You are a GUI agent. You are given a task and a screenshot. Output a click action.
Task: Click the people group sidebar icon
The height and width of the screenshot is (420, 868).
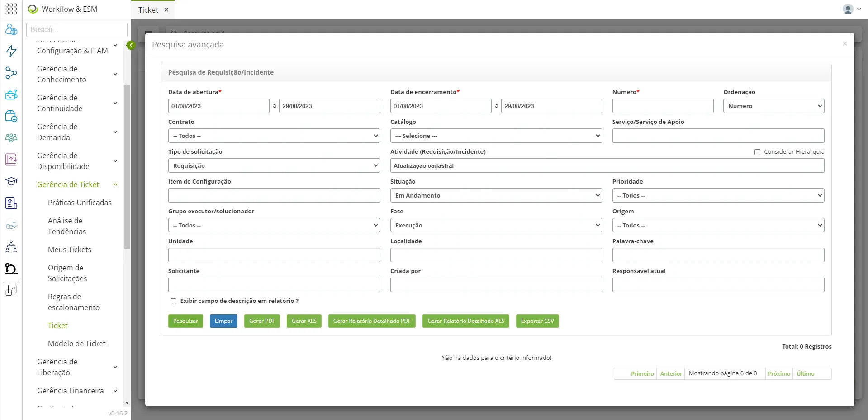[x=11, y=138]
